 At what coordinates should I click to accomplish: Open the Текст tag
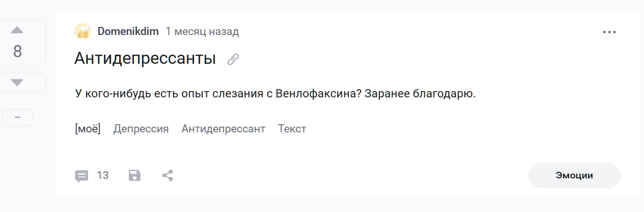coord(292,129)
